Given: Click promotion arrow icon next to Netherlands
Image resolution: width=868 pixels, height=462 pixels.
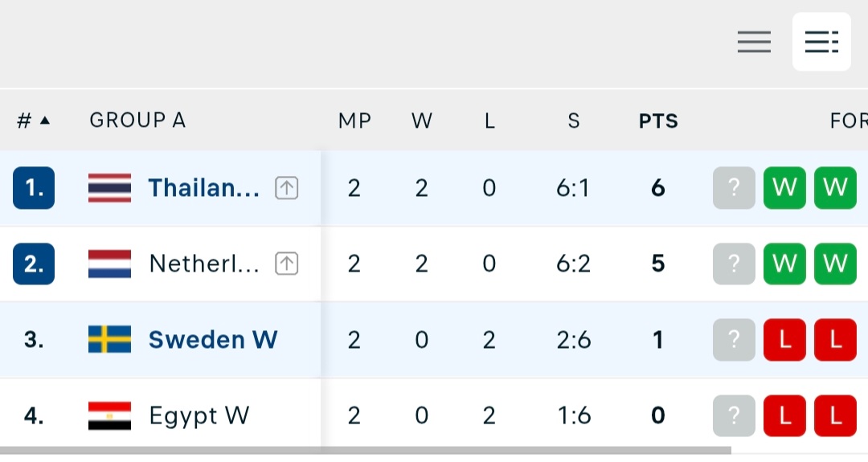Looking at the screenshot, I should 287,264.
